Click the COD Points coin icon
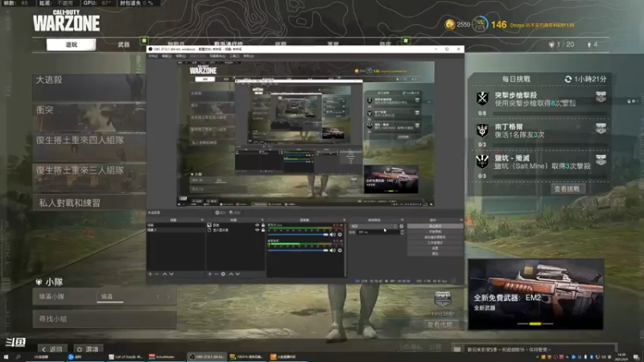 pyautogui.click(x=450, y=25)
